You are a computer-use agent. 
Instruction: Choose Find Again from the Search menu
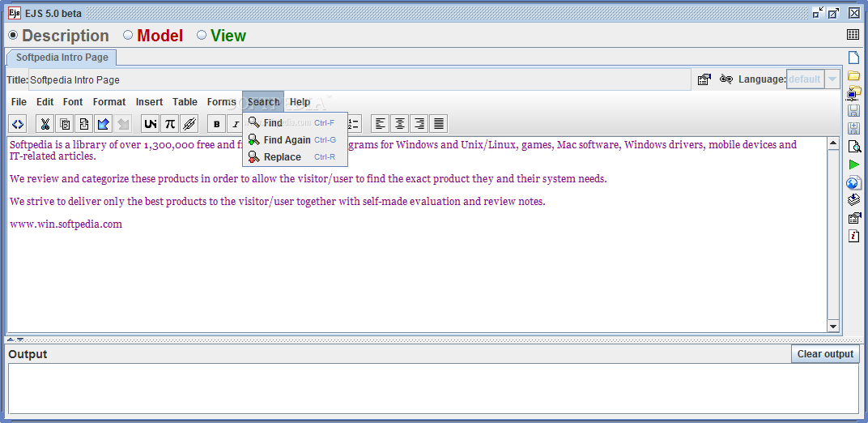click(295, 140)
